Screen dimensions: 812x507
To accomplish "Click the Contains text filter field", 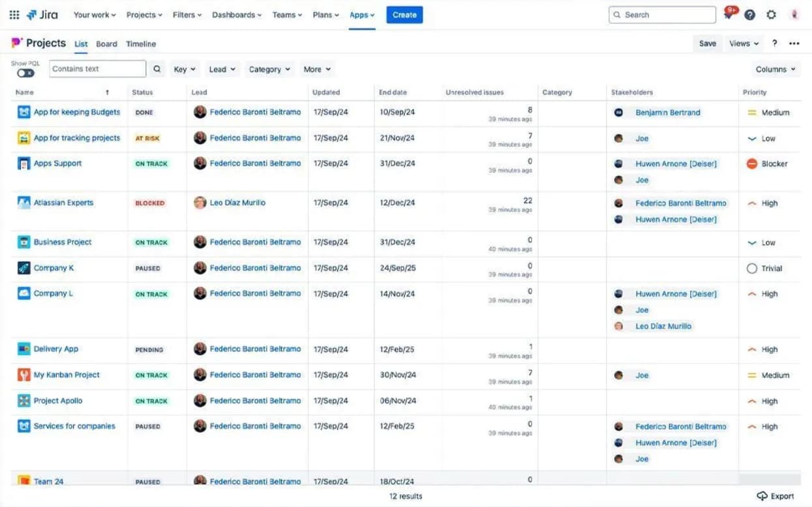I will point(97,69).
